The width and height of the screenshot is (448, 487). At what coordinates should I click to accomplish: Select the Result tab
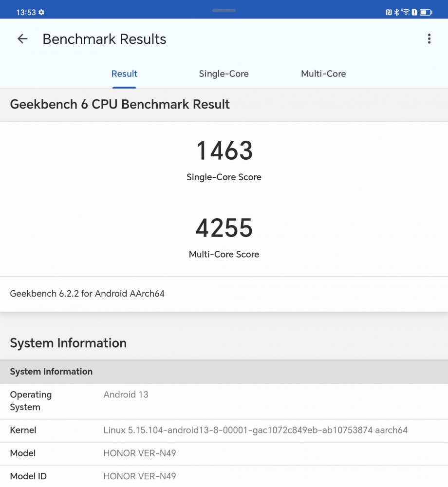124,74
